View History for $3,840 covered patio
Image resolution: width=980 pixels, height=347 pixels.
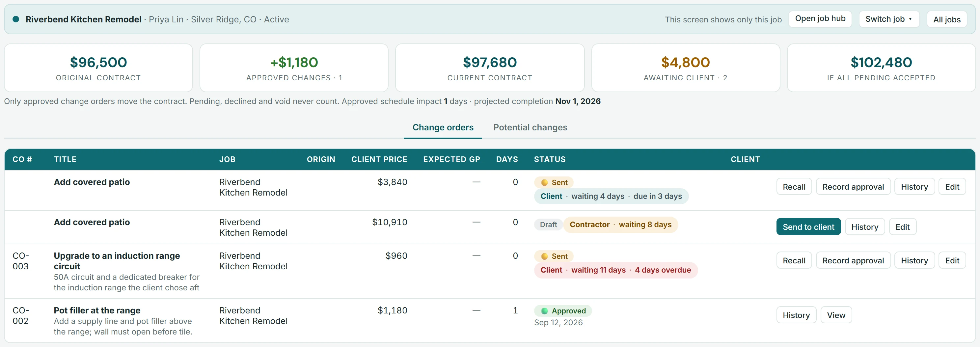tap(914, 187)
